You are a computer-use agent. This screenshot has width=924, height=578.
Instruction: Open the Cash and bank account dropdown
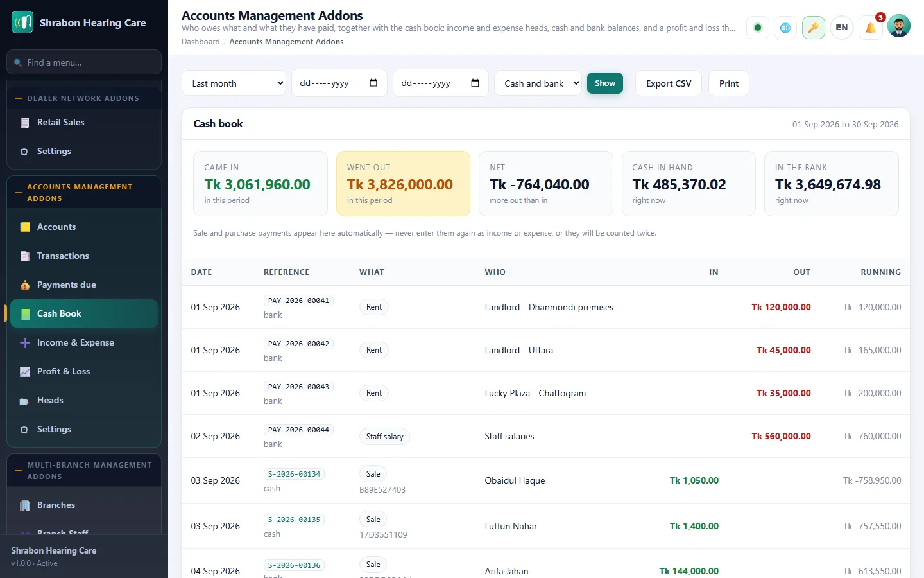538,83
